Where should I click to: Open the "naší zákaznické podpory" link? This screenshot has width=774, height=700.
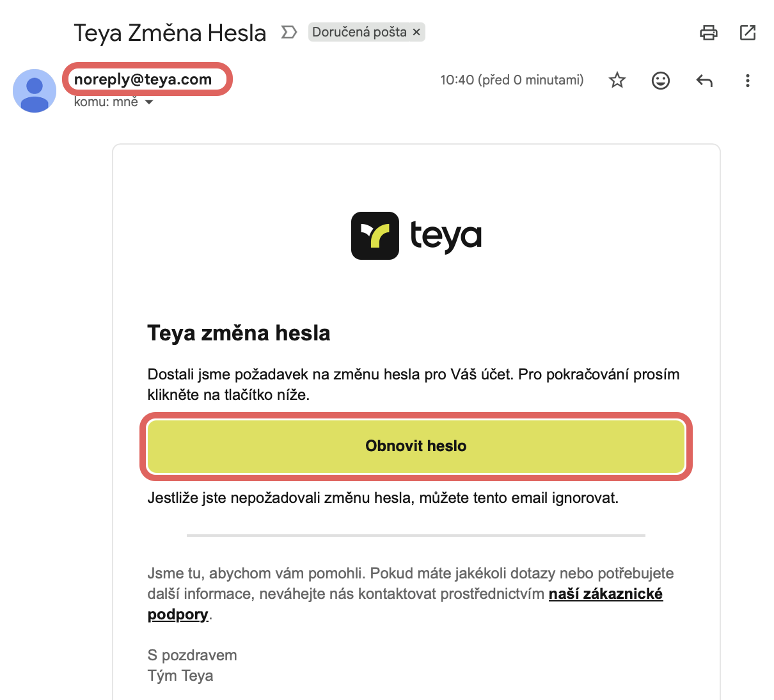click(605, 594)
